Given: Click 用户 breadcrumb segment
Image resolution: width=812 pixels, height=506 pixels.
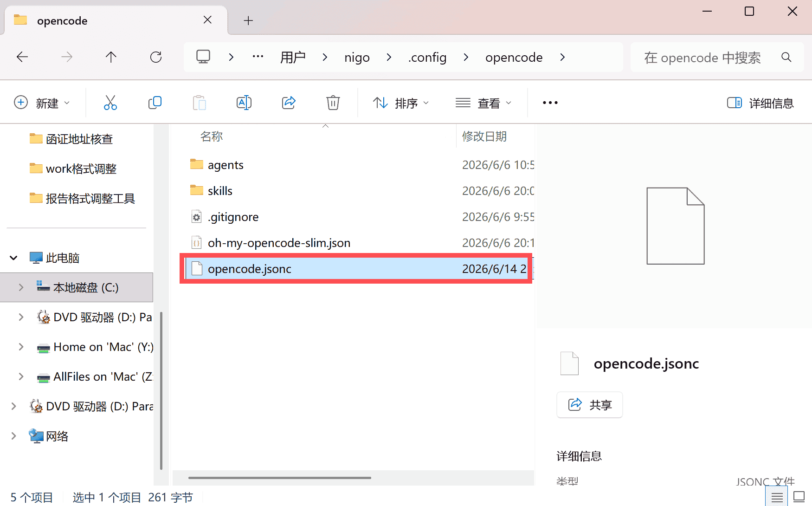Looking at the screenshot, I should 293,57.
